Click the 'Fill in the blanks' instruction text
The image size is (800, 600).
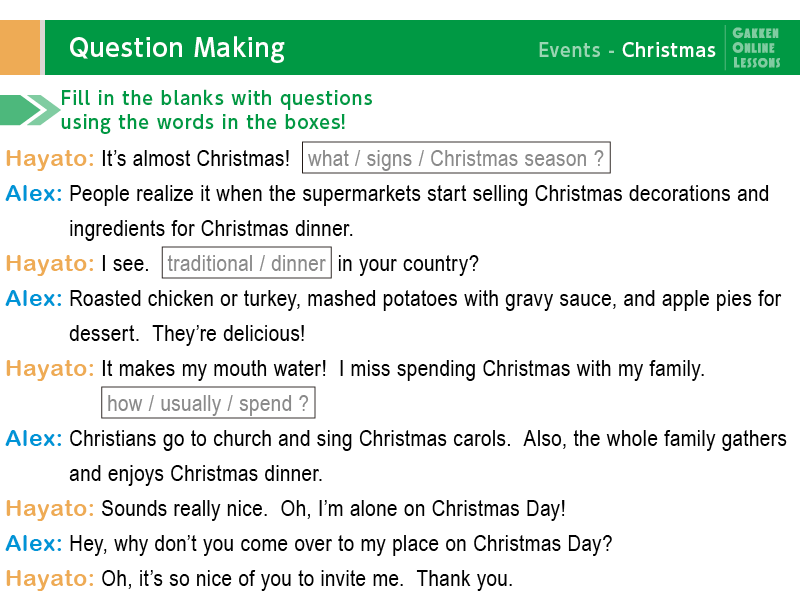216,110
